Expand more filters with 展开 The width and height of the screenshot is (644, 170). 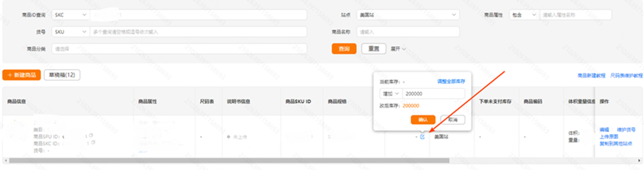[x=398, y=49]
